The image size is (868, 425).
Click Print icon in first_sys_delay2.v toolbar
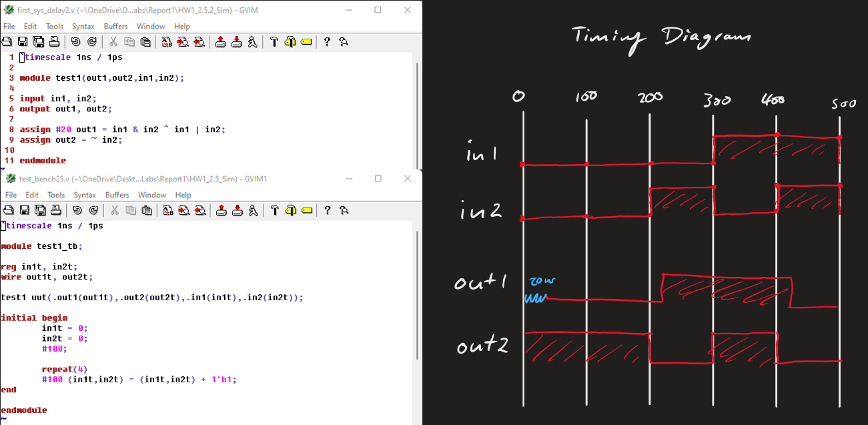pos(56,42)
